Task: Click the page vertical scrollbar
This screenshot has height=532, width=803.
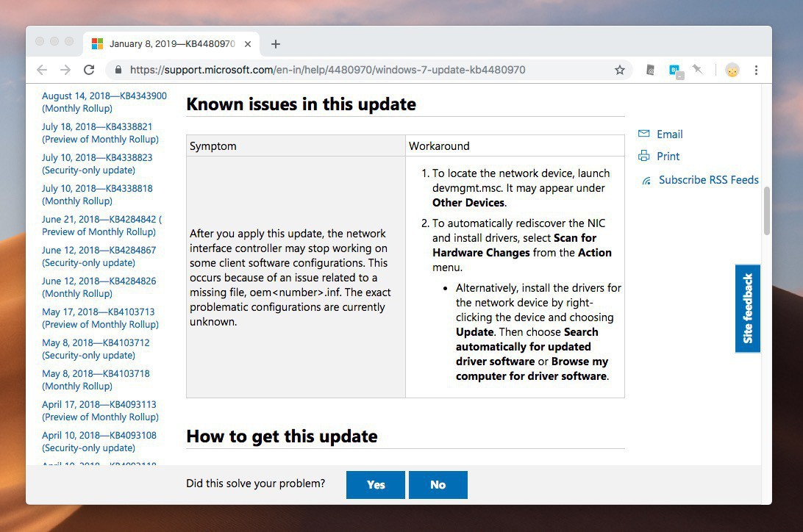Action: click(767, 211)
